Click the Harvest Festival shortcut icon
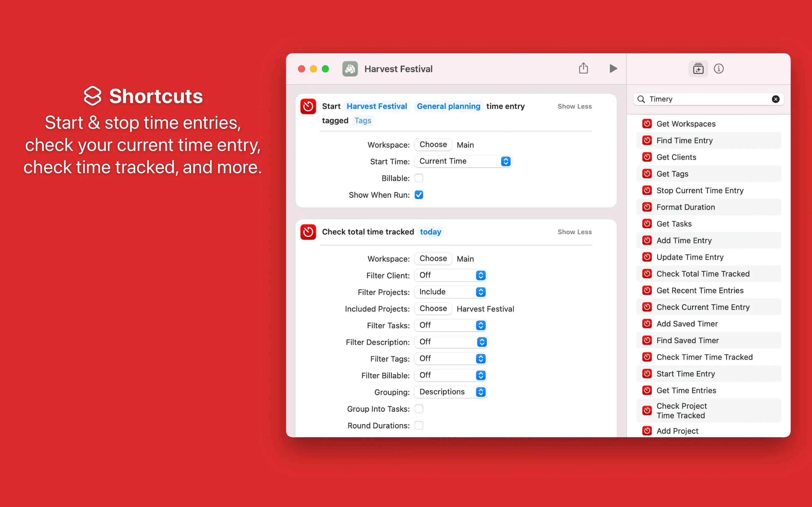Image resolution: width=812 pixels, height=507 pixels. (x=350, y=69)
